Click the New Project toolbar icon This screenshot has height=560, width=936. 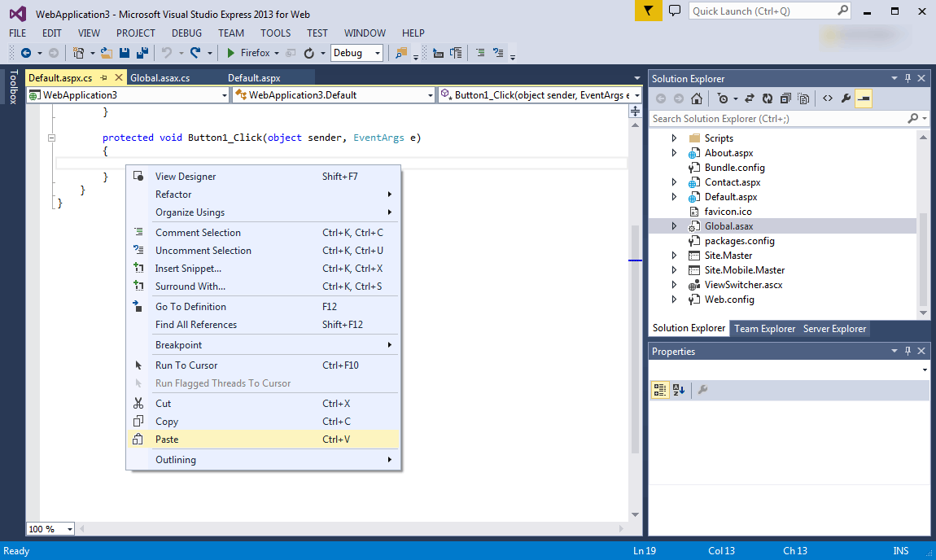coord(78,53)
